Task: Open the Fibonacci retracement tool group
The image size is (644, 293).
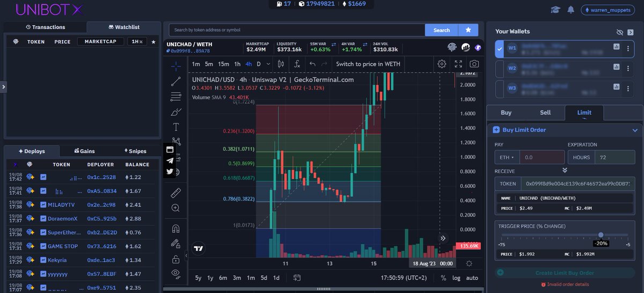Action: [x=175, y=97]
